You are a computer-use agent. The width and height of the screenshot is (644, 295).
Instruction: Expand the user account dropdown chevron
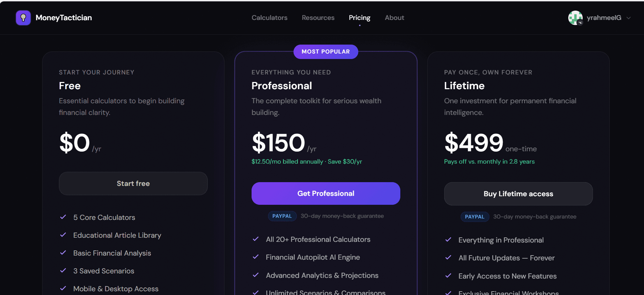[x=629, y=18]
